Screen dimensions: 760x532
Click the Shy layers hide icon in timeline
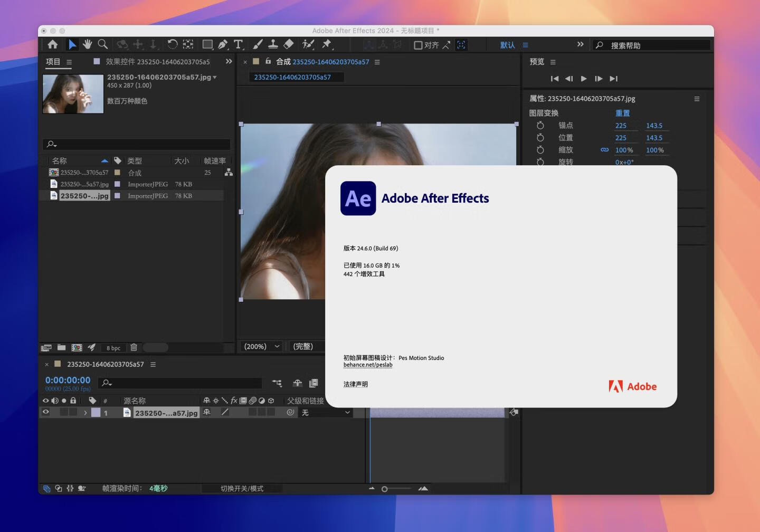point(298,383)
